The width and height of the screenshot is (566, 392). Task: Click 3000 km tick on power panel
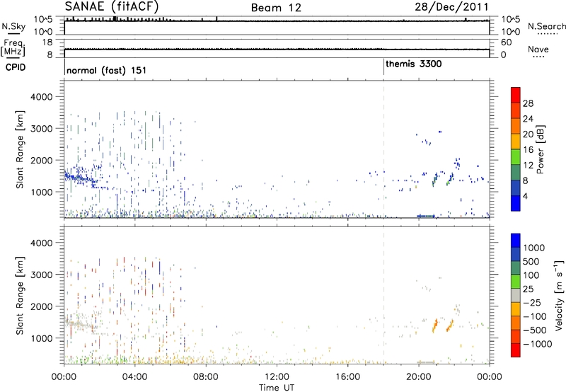42,129
